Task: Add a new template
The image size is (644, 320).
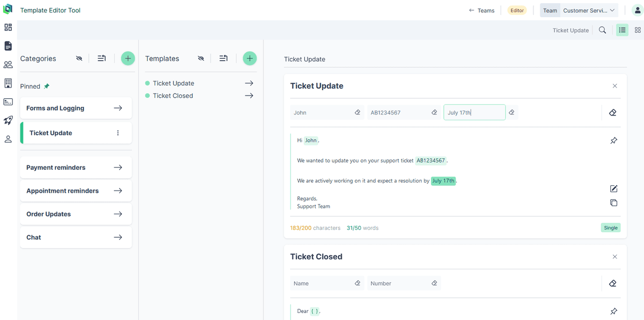Action: [250, 59]
